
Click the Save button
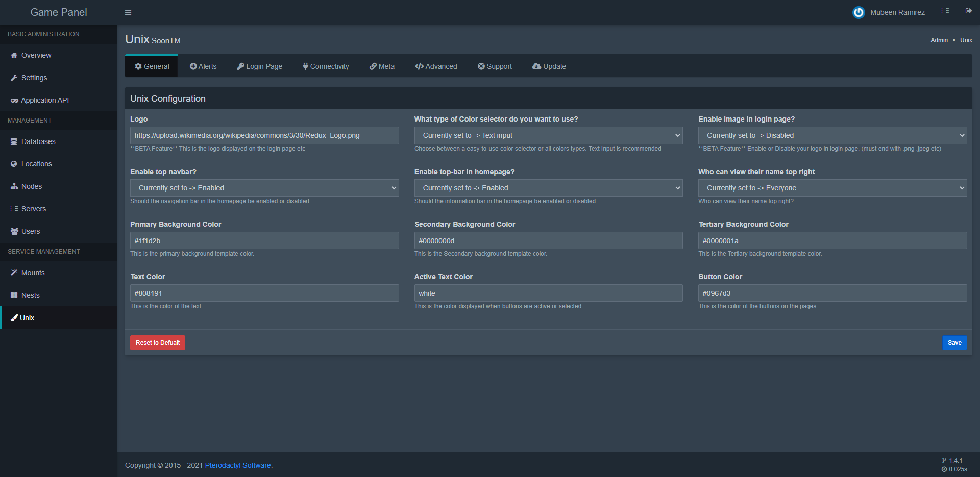(x=954, y=343)
